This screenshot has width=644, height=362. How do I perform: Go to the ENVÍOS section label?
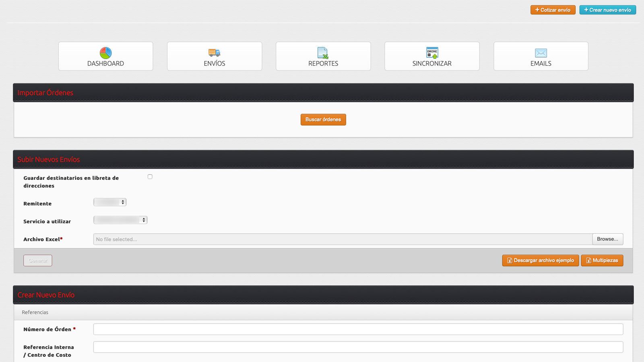pyautogui.click(x=215, y=64)
